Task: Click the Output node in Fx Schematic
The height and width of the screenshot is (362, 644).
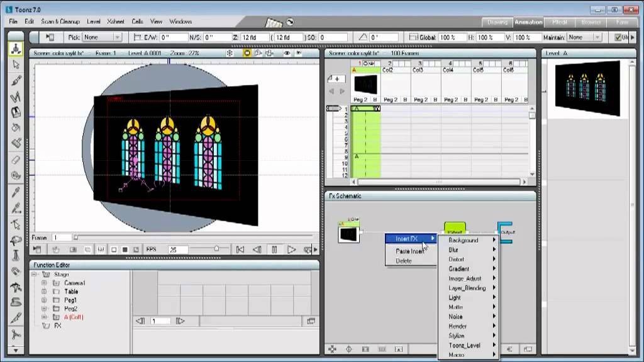Action: click(505, 232)
